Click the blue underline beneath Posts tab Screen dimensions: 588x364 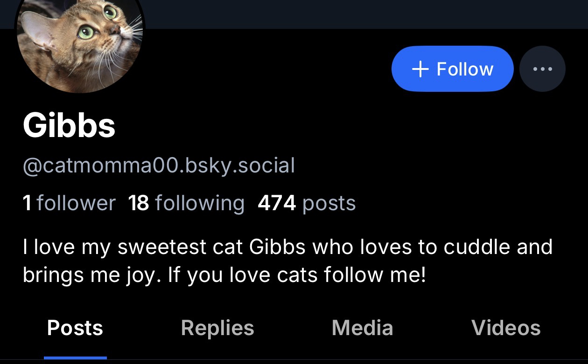point(75,357)
